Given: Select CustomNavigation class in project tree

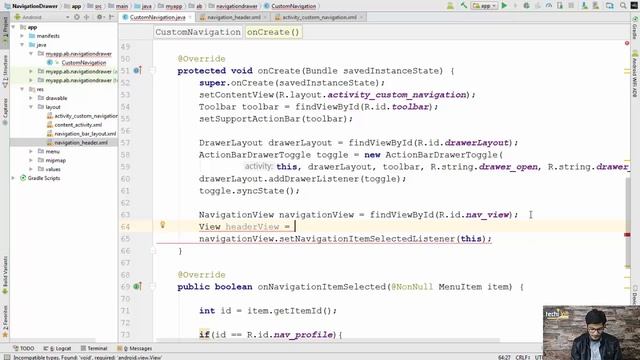Looking at the screenshot, I should pos(84,62).
